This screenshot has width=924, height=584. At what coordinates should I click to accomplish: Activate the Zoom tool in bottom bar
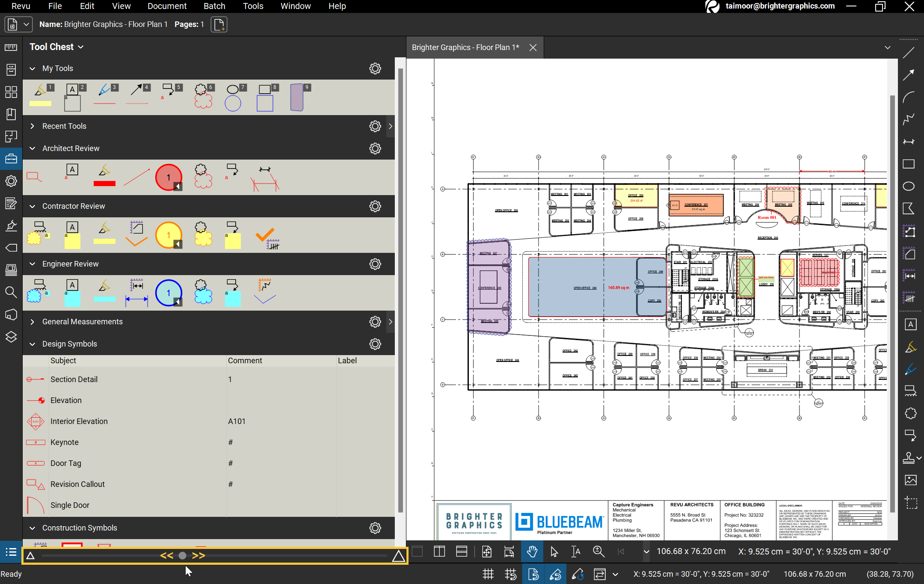click(598, 552)
